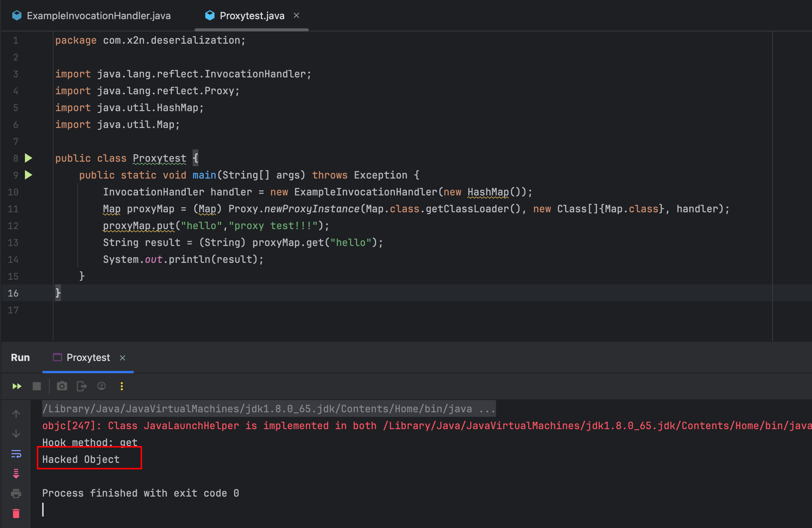Close the Proxytest run tab
Screen dimensions: 812x528
(x=123, y=358)
